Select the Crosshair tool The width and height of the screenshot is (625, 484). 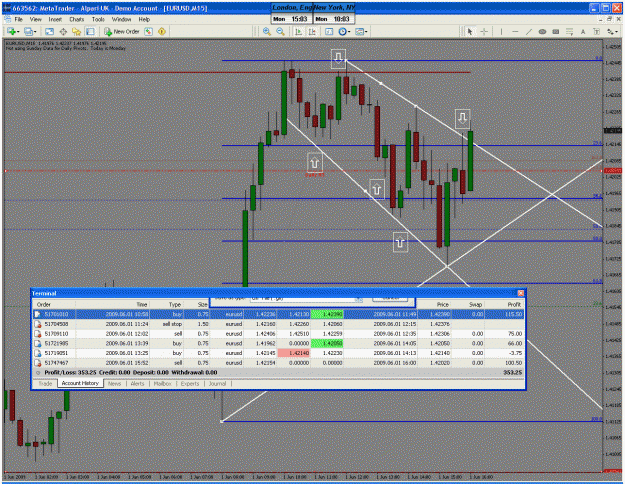point(483,31)
